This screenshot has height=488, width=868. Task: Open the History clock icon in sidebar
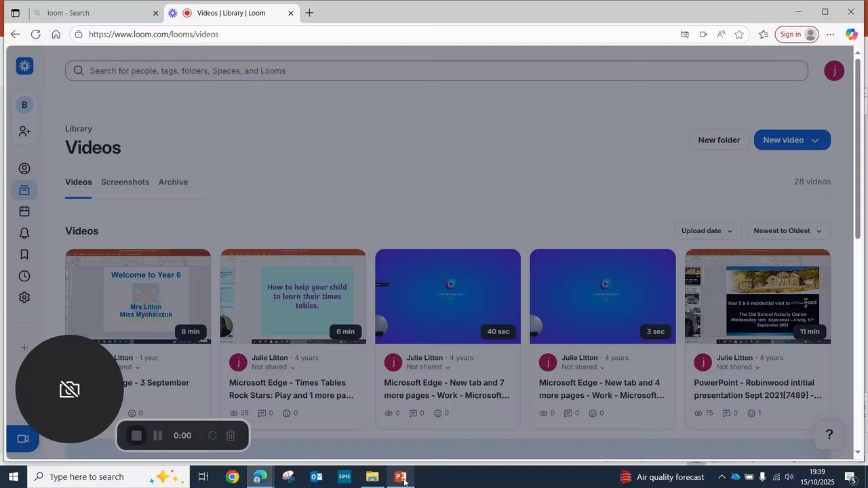[24, 276]
